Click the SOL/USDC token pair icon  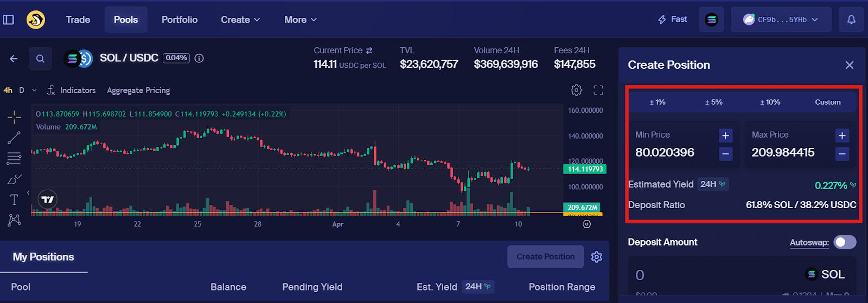tap(79, 59)
